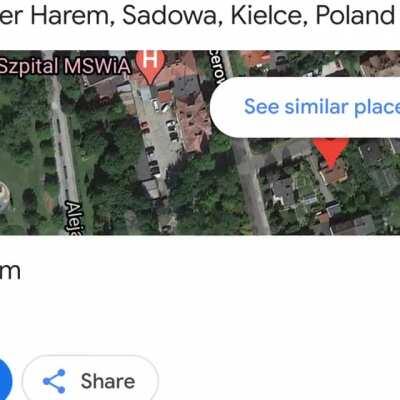Click the address text ending in Poland

pyautogui.click(x=197, y=15)
